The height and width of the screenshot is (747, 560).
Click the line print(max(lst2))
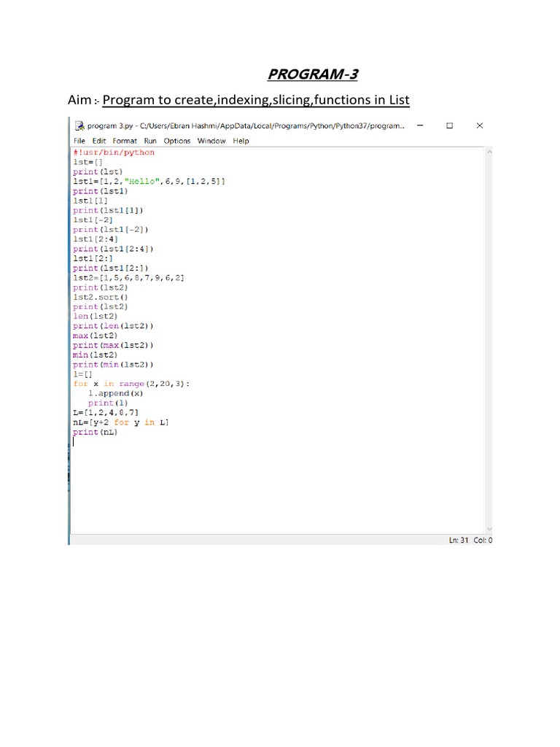tap(113, 345)
